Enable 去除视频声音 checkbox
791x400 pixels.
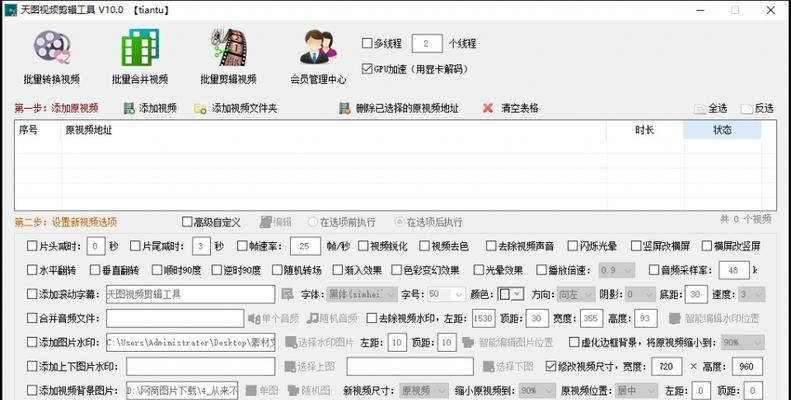click(491, 246)
